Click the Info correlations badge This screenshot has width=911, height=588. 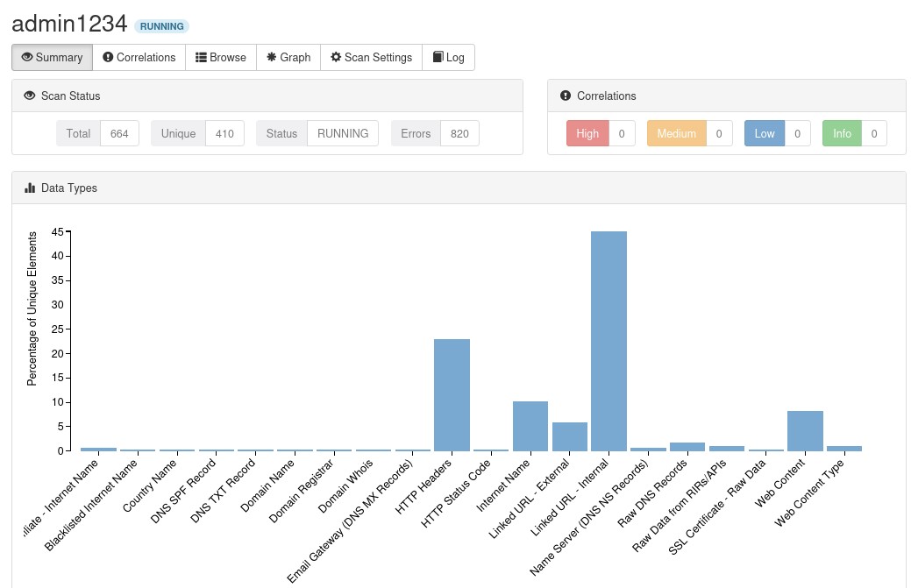842,133
